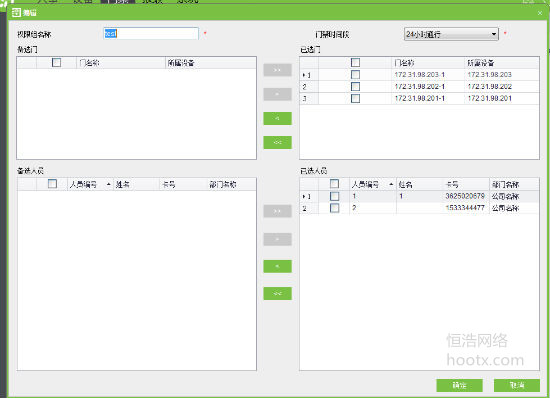Click the green remove-one door arrow button
Screen dimensions: 550x398
click(277, 119)
